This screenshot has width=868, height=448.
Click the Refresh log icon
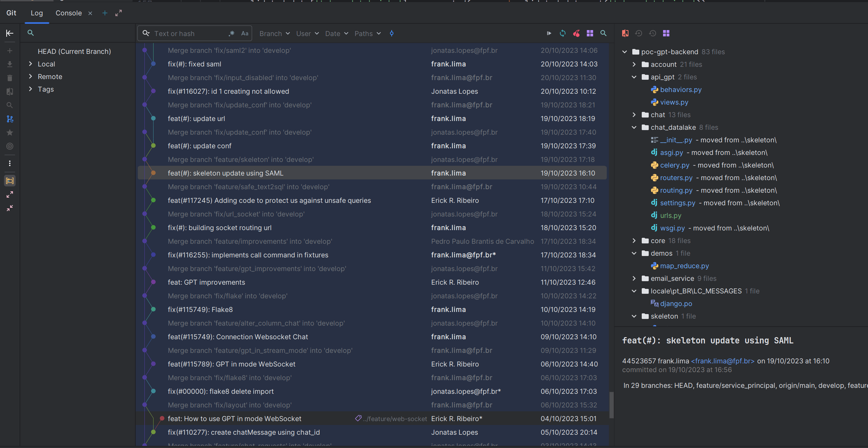click(x=563, y=33)
